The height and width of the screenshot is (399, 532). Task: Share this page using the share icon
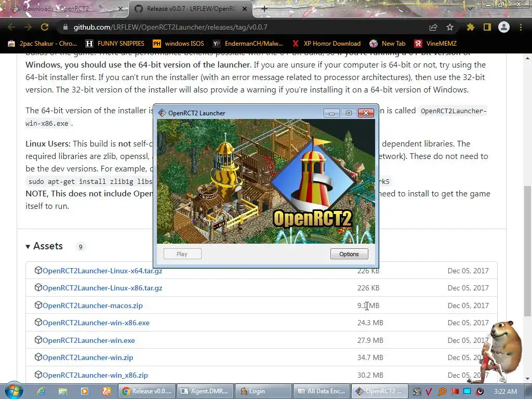tap(433, 27)
